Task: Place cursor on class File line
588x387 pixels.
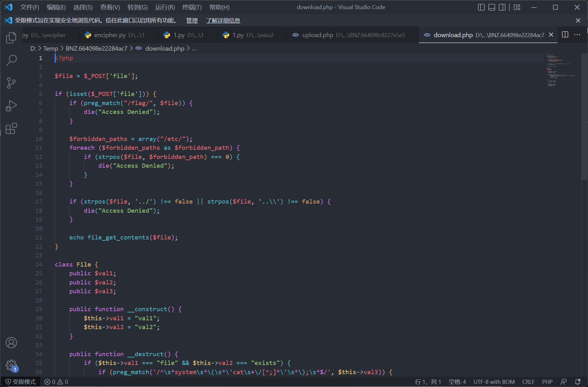Action: point(76,264)
